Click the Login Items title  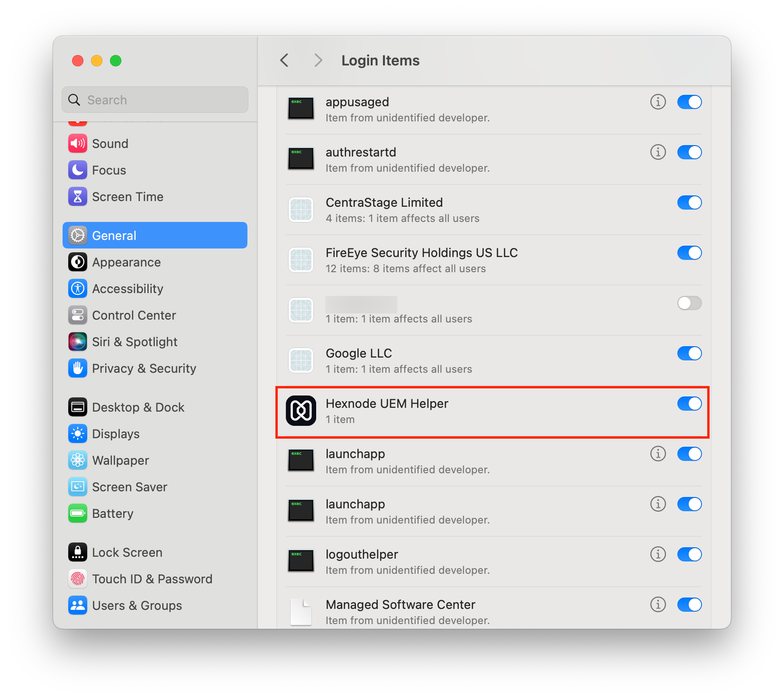coord(381,61)
